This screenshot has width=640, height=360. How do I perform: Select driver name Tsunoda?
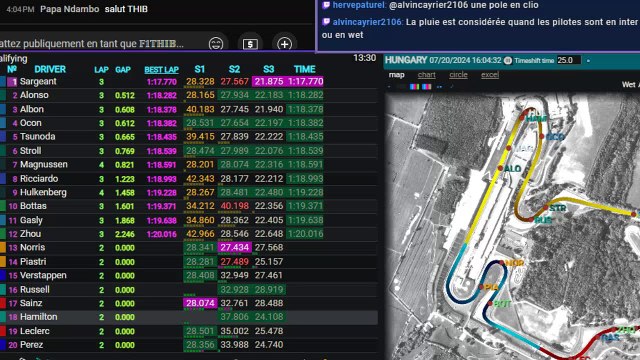38,136
